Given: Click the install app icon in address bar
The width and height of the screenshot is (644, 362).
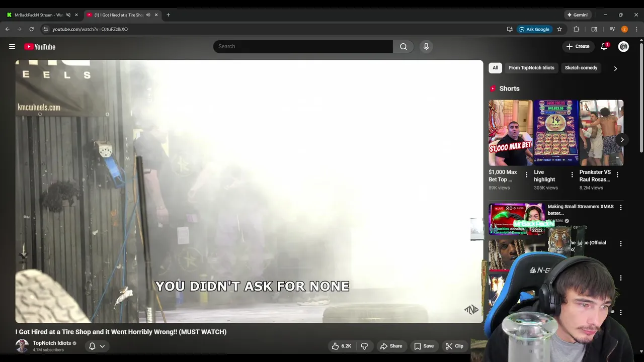Looking at the screenshot, I should coord(510,29).
